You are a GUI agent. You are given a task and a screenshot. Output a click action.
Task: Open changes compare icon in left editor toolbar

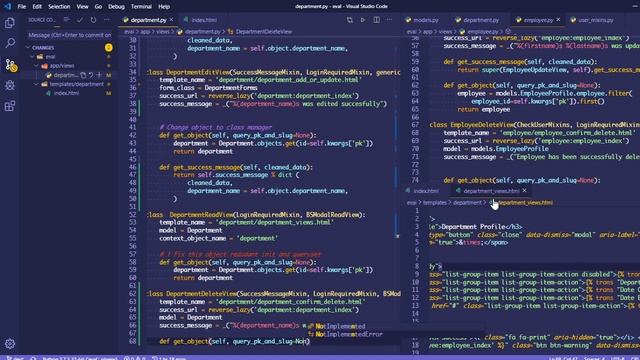[x=350, y=20]
